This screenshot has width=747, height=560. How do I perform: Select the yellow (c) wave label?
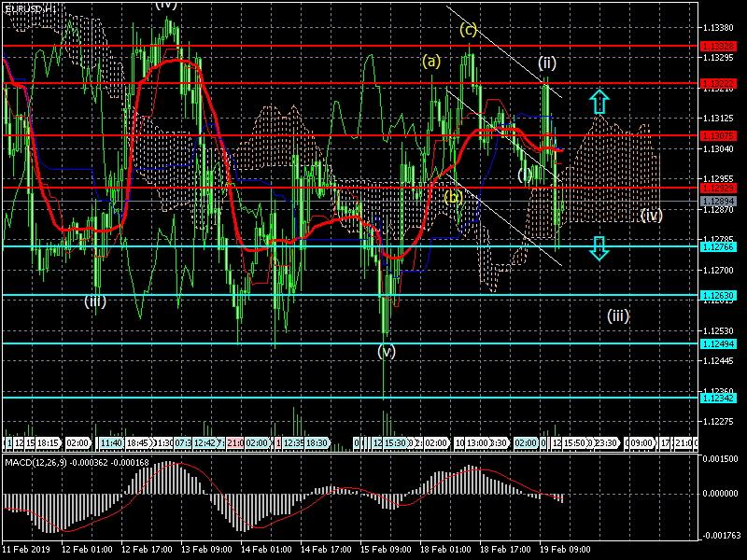468,30
